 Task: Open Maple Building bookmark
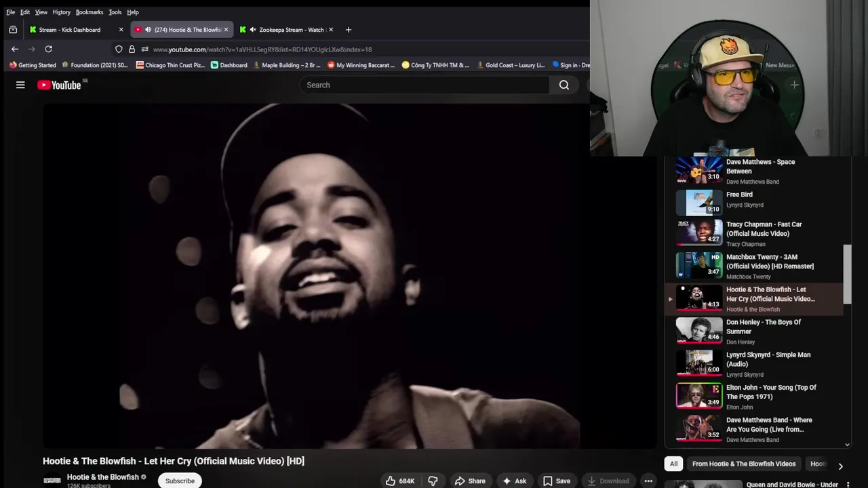[x=286, y=65]
